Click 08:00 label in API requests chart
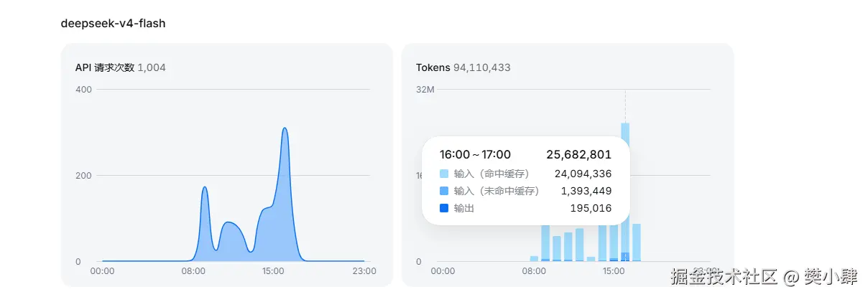 coord(194,271)
